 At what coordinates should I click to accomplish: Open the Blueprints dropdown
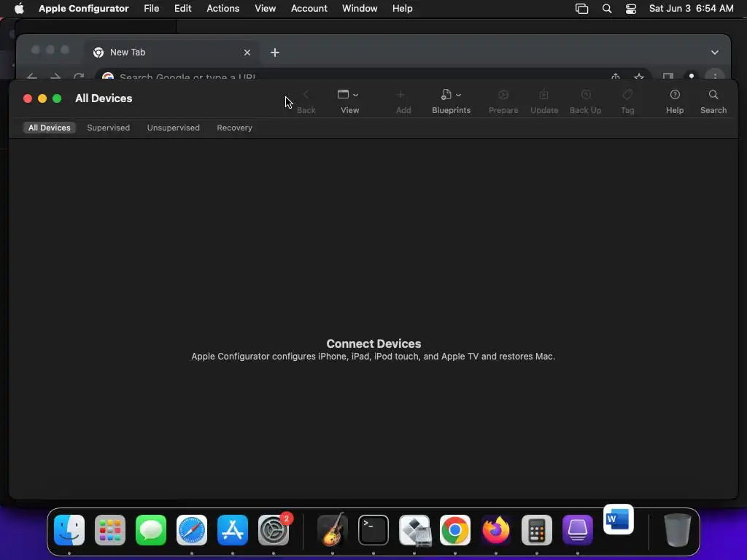451,101
